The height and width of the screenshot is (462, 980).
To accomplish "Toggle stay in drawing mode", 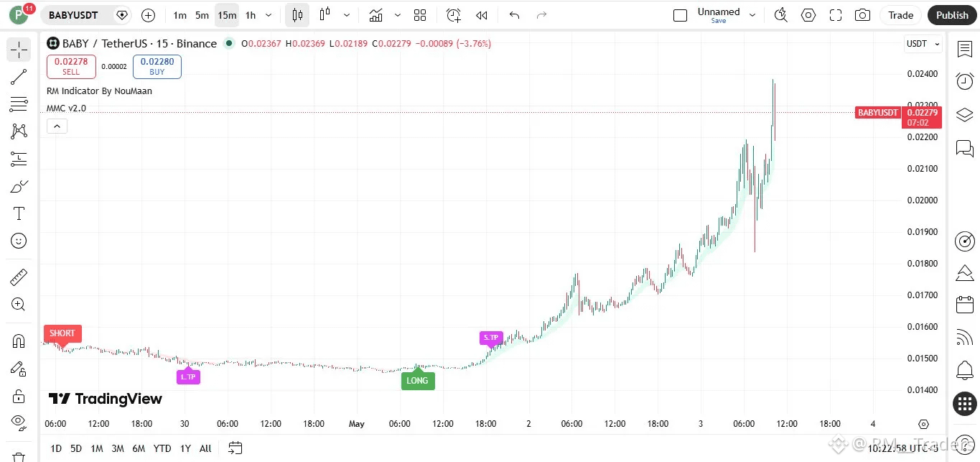I will 19,369.
